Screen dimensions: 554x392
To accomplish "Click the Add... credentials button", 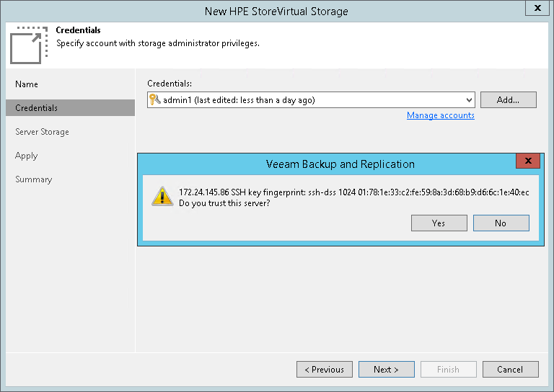I will pos(508,100).
